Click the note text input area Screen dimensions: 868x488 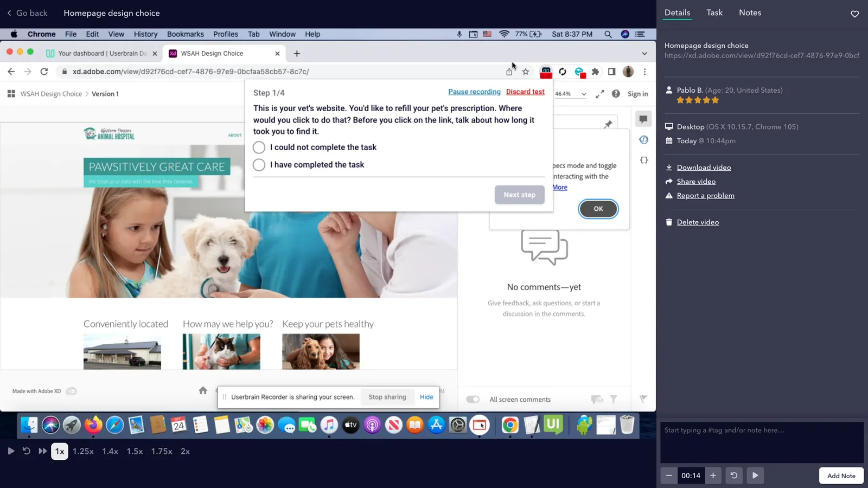click(762, 442)
